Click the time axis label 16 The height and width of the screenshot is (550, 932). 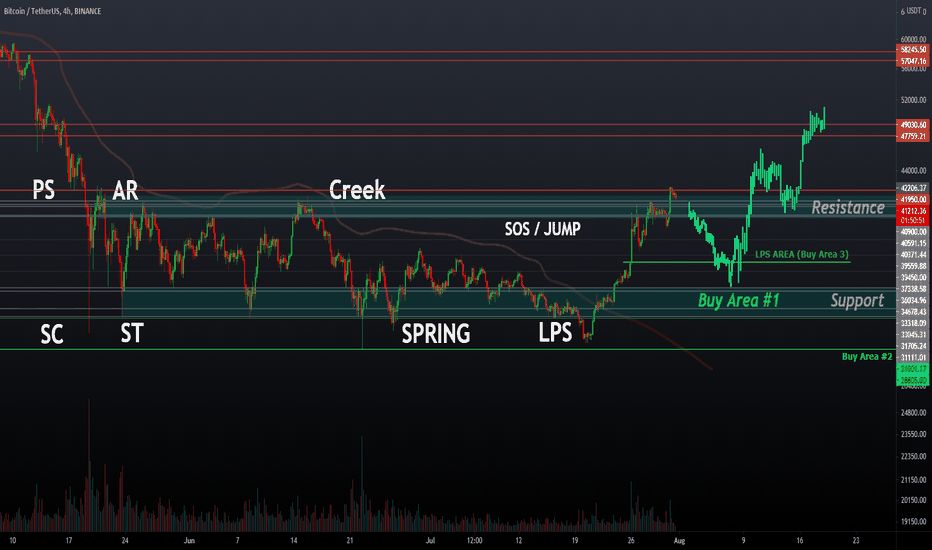coord(799,540)
